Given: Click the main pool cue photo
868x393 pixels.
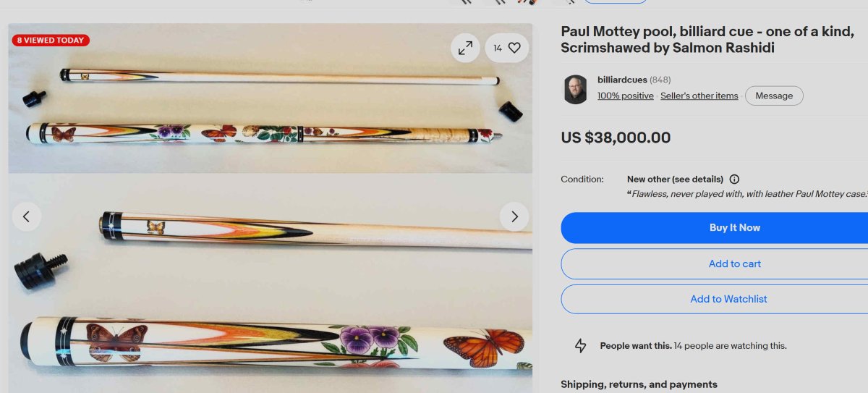Looking at the screenshot, I should coord(271,208).
